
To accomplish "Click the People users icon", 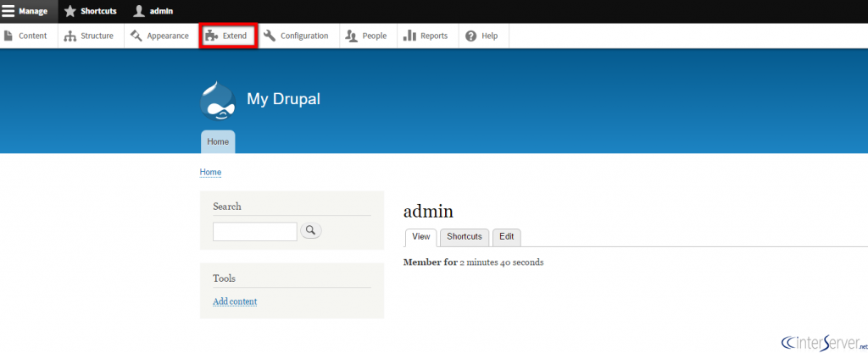I will 352,36.
